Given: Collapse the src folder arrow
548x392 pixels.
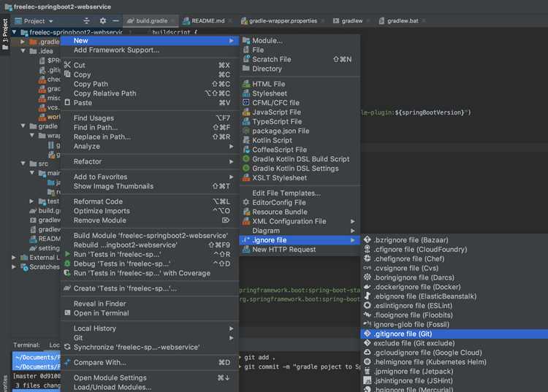Looking at the screenshot, I should tap(23, 164).
